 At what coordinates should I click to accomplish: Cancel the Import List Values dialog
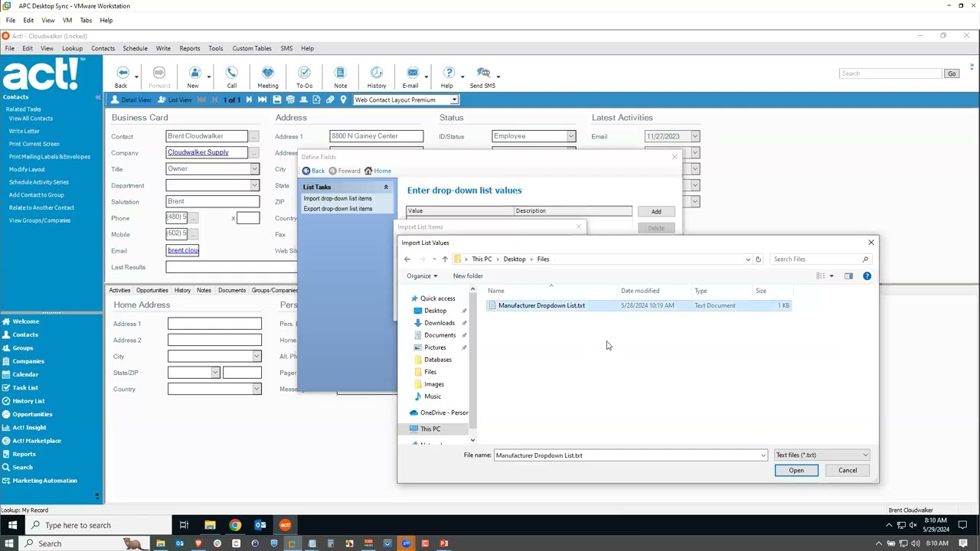point(848,471)
